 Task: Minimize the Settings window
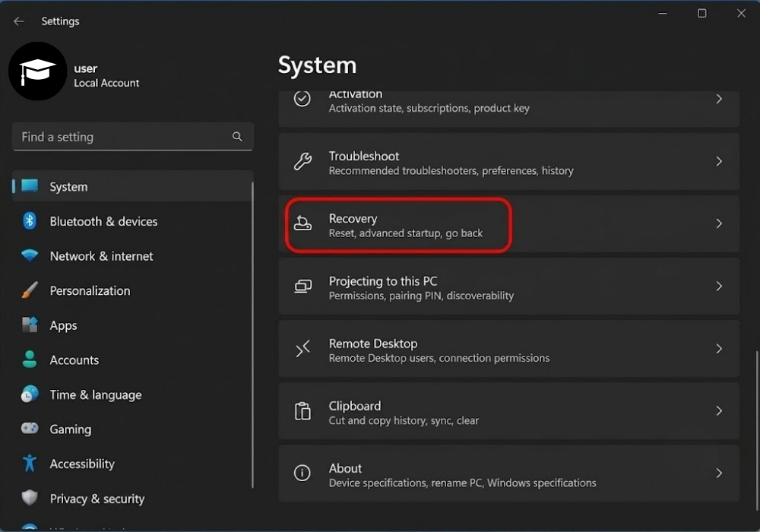point(663,14)
